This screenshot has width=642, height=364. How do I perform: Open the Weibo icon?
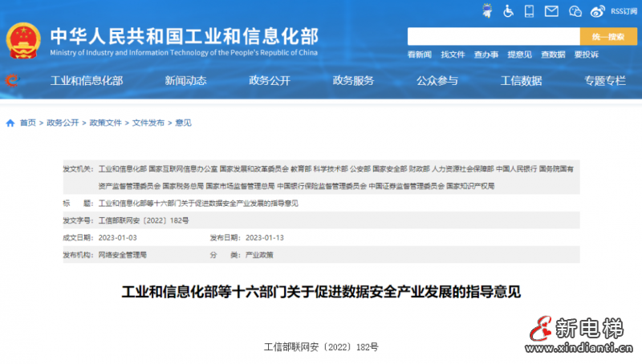(x=597, y=11)
